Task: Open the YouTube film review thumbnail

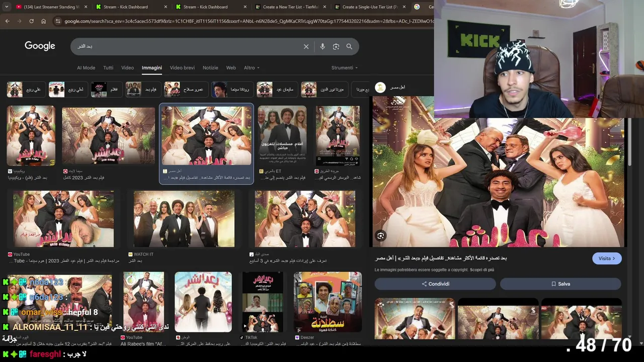Action: coord(63,219)
